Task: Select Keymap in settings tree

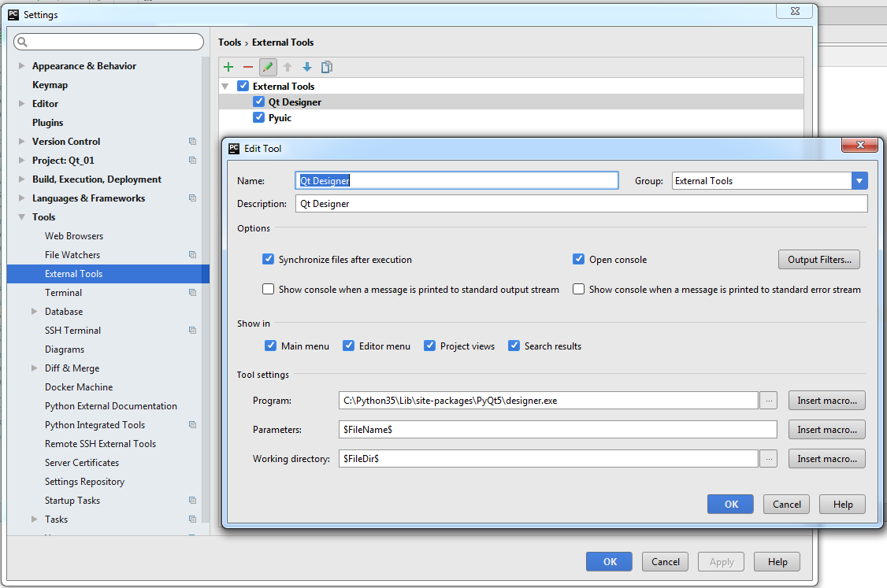Action: click(50, 85)
